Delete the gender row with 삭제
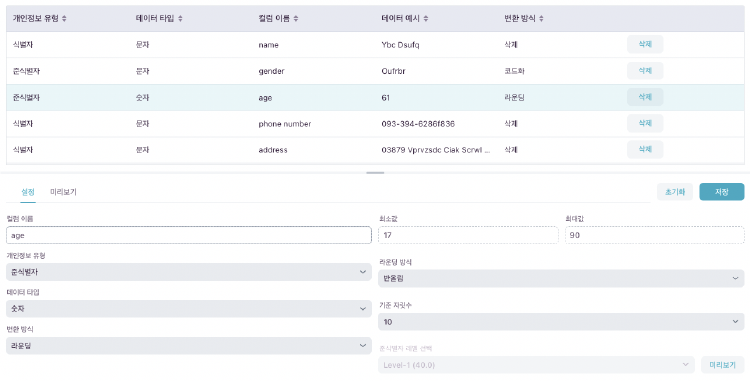Viewport: 751px width, 382px height. coord(645,70)
